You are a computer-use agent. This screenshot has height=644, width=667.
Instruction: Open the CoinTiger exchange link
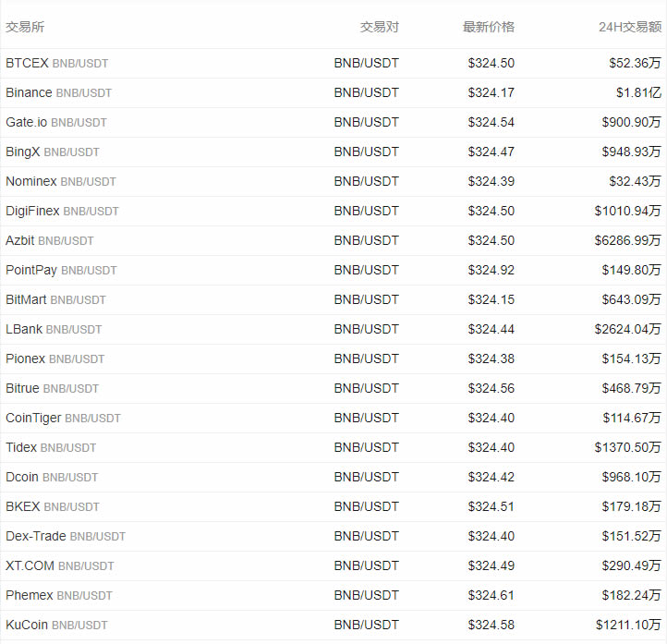(33, 419)
